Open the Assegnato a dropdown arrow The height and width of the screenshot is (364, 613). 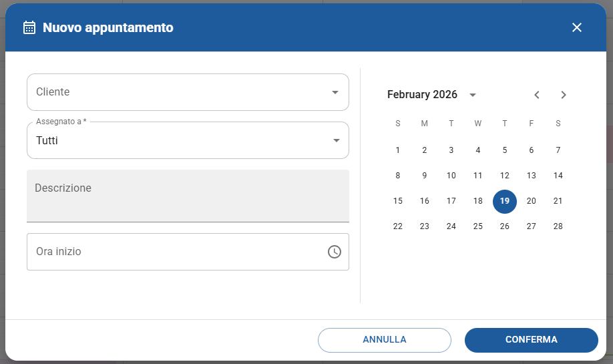point(335,140)
